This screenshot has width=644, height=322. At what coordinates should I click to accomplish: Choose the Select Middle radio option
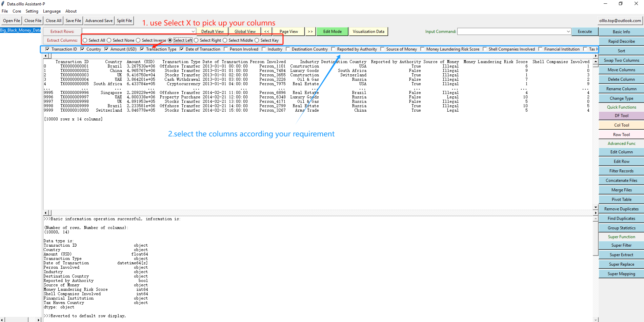click(225, 40)
